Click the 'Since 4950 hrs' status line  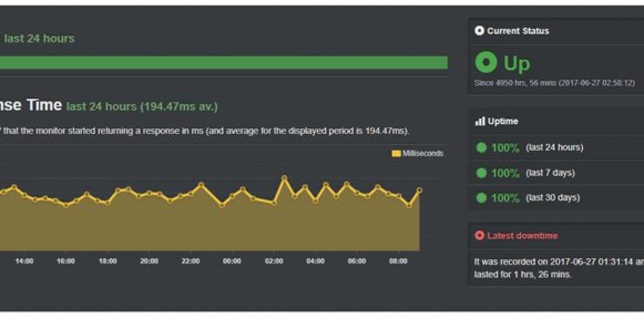click(554, 83)
